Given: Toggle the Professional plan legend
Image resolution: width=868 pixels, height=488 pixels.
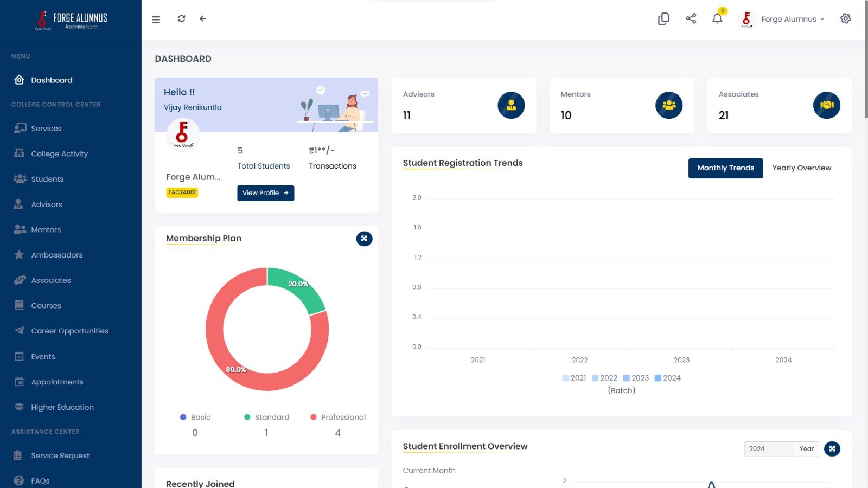Looking at the screenshot, I should tap(337, 417).
